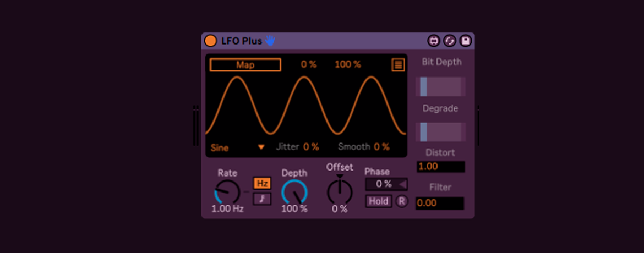The height and width of the screenshot is (253, 644).
Task: Open the multimap list icon
Action: click(398, 65)
